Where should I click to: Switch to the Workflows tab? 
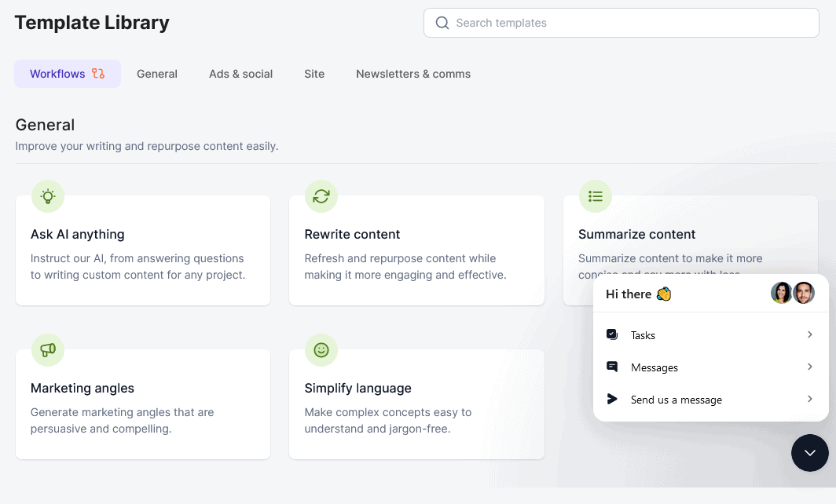tap(67, 74)
